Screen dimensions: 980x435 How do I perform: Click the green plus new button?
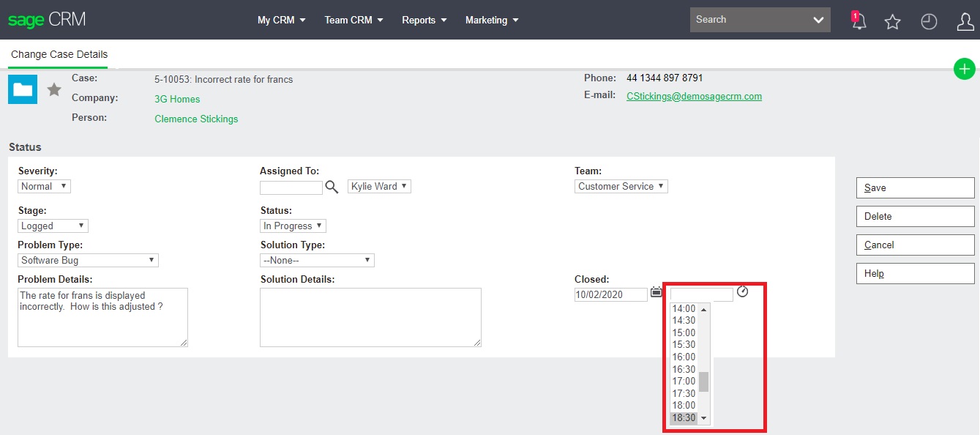pyautogui.click(x=965, y=70)
